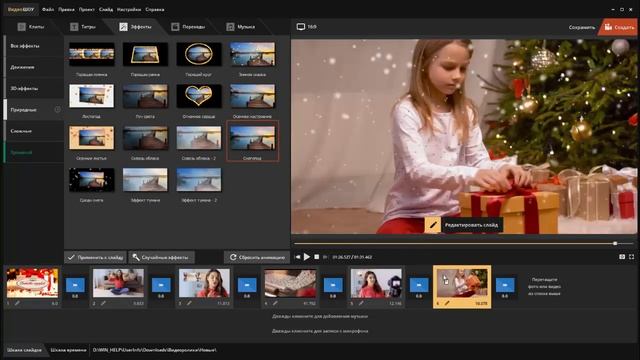Select Движения effects category
The height and width of the screenshot is (360, 640).
34,67
